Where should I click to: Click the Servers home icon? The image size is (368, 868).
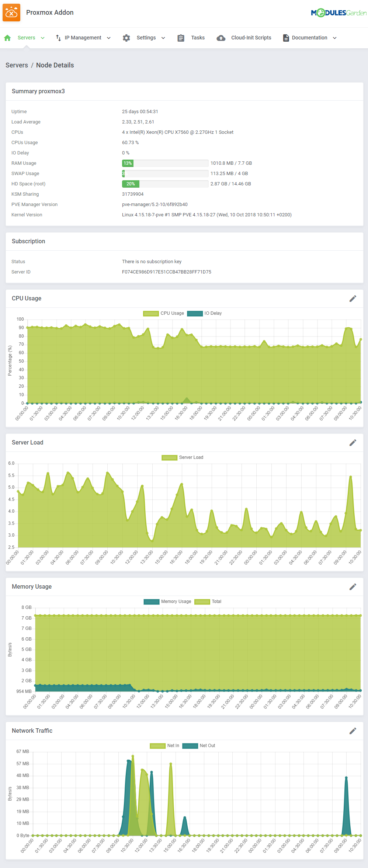[7, 38]
